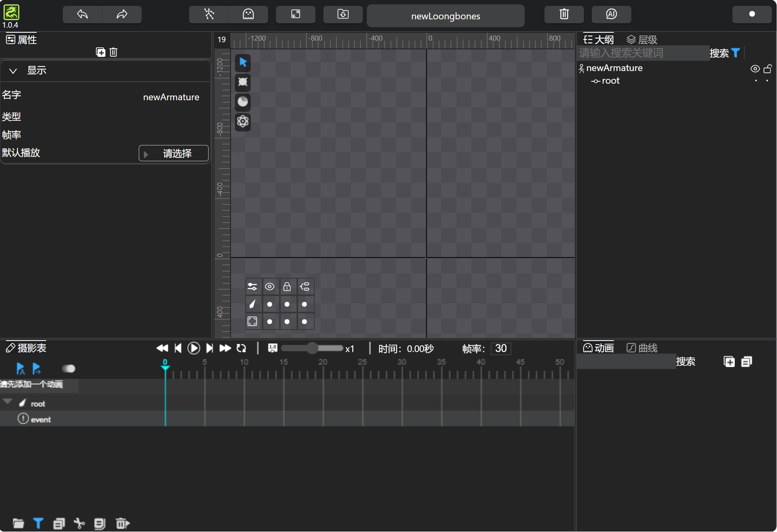Click the scissors icon in bottom toolbar
The height and width of the screenshot is (532, 777).
pos(79,523)
